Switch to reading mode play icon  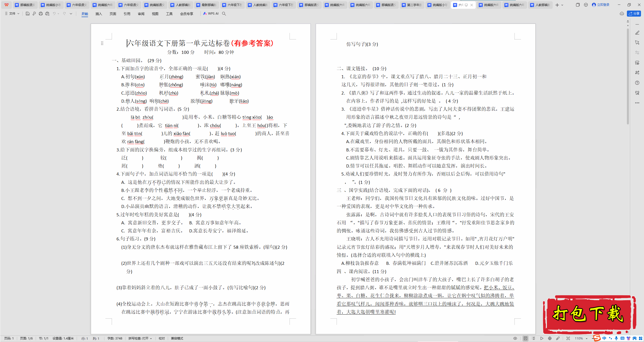[x=542, y=338]
